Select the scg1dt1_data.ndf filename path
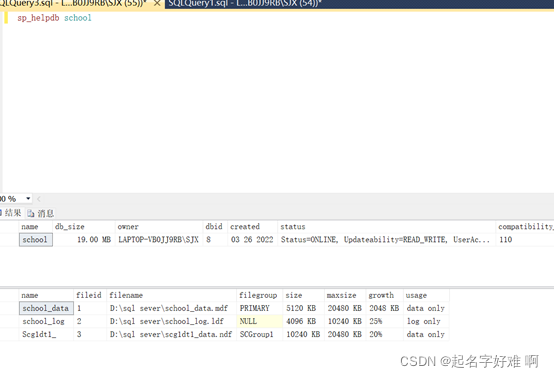Screen dimensions: 554x378 (x=171, y=334)
